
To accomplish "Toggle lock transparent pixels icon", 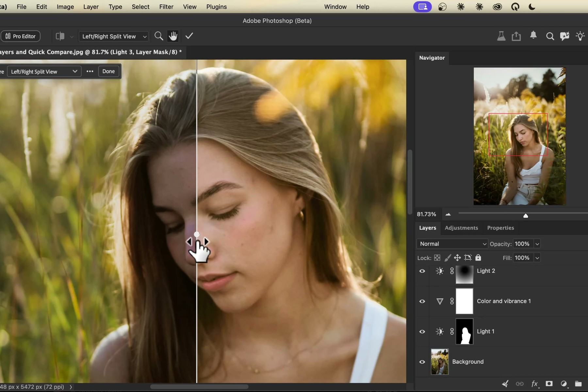I will [437, 258].
